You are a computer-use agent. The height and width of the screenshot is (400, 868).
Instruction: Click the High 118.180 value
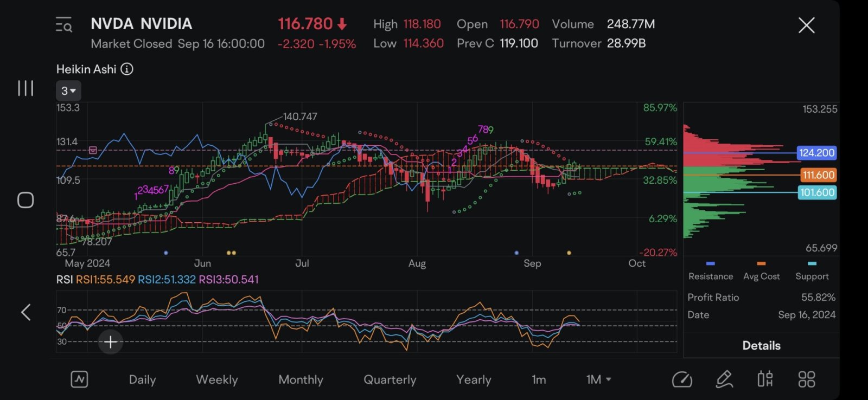tap(422, 24)
